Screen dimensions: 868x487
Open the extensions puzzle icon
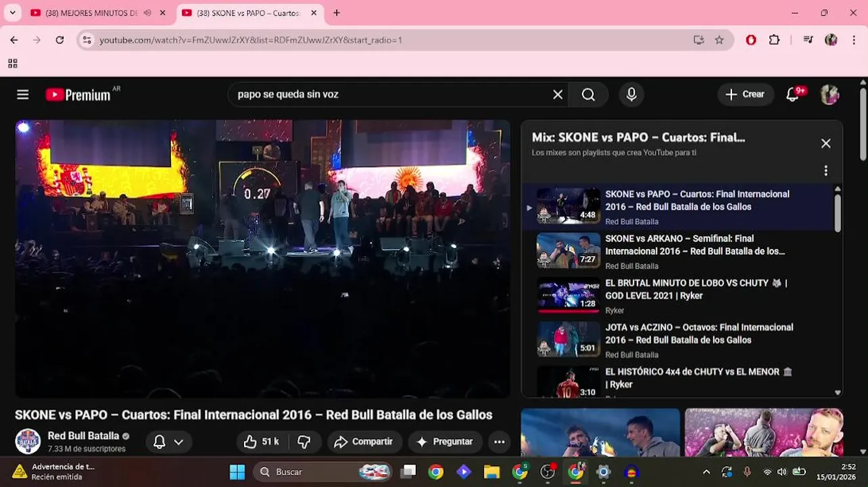[774, 40]
